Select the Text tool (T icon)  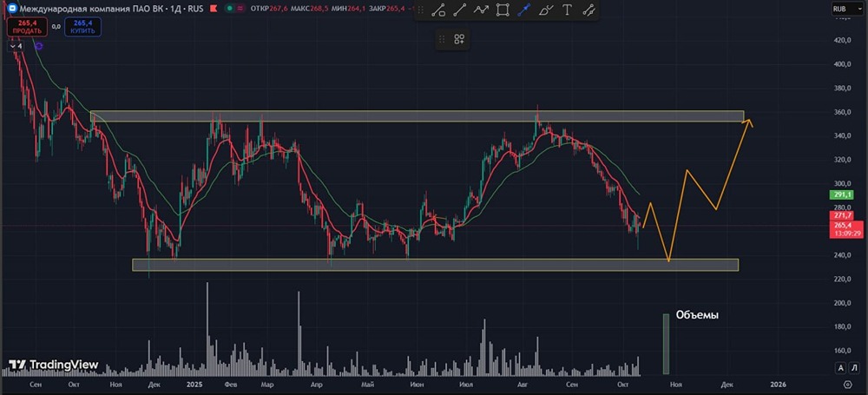pos(568,10)
